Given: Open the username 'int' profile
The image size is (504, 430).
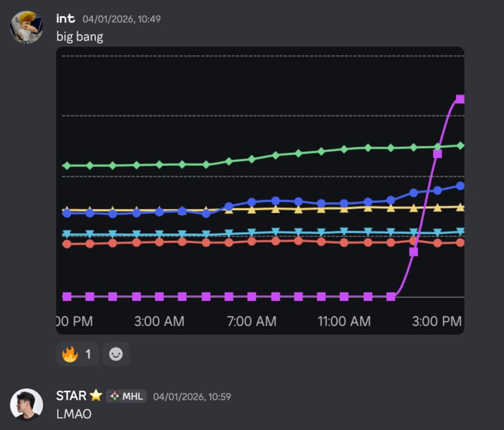Looking at the screenshot, I should coord(66,19).
